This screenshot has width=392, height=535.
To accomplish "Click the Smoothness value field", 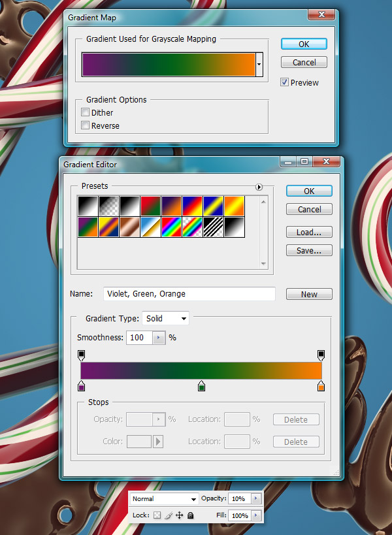I will [139, 338].
